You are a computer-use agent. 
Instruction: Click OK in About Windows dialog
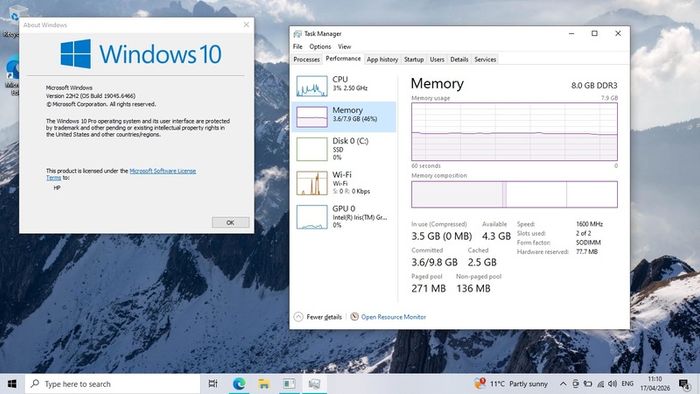(230, 223)
